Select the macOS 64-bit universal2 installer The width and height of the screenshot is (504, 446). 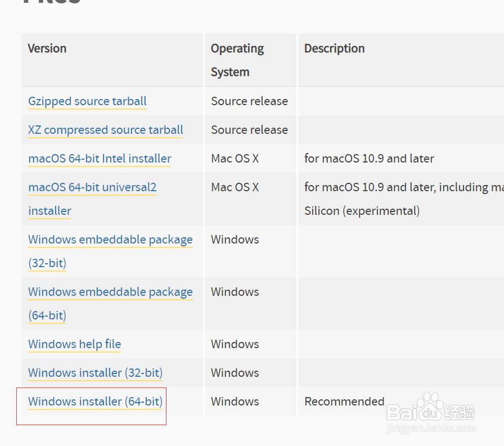click(92, 187)
